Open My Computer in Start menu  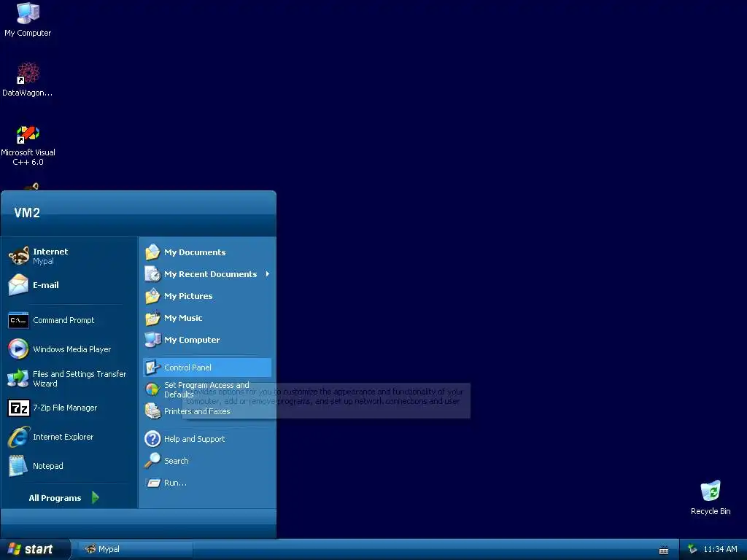(x=207, y=340)
